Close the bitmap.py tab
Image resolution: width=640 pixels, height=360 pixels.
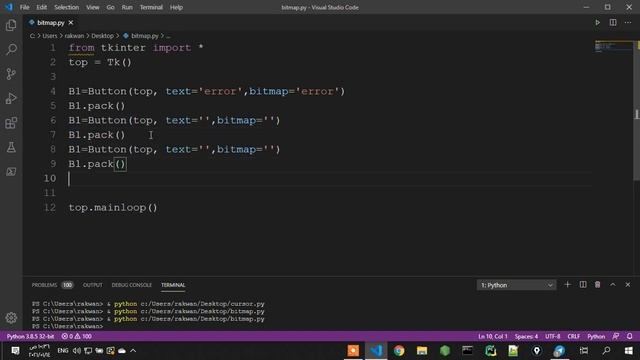click(x=71, y=22)
